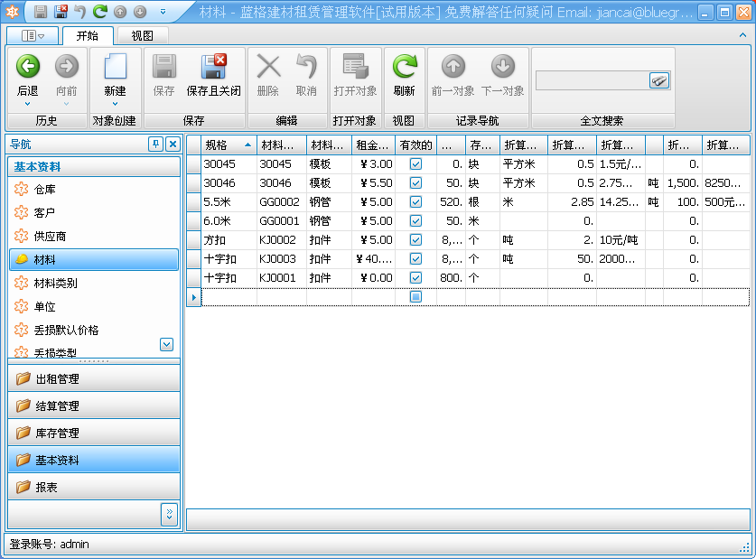This screenshot has height=559, width=756.
Task: Sort by 规格 column header
Action: (229, 145)
